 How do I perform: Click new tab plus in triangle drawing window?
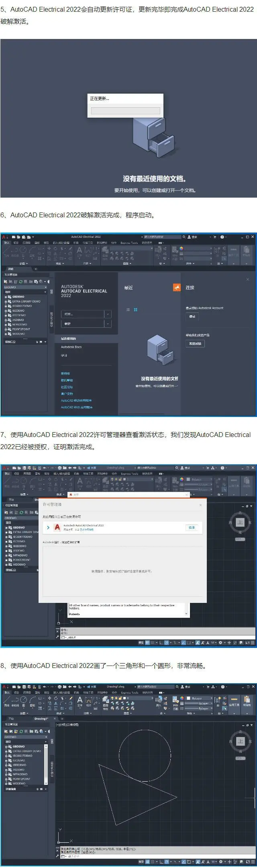pos(62,719)
